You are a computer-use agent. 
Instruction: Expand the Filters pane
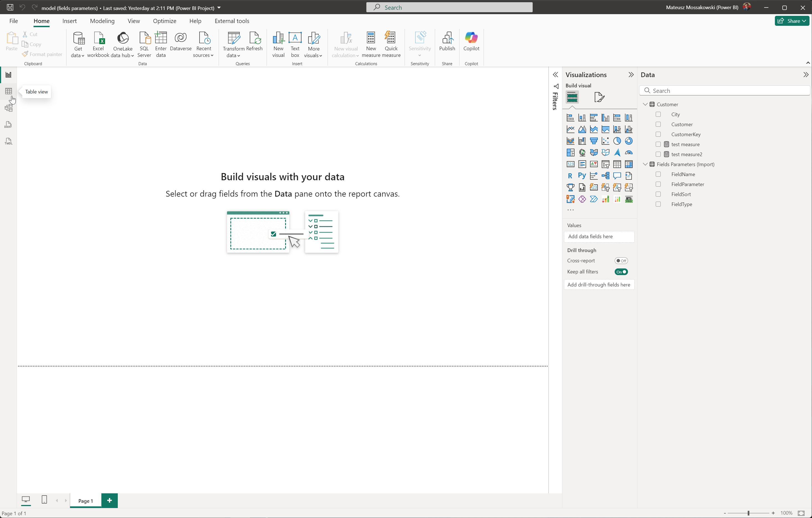click(555, 75)
